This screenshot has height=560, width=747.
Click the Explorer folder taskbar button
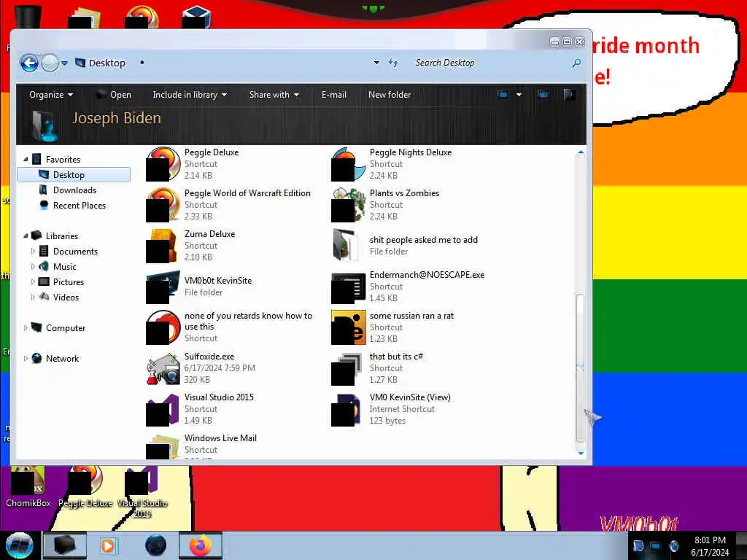(x=64, y=545)
